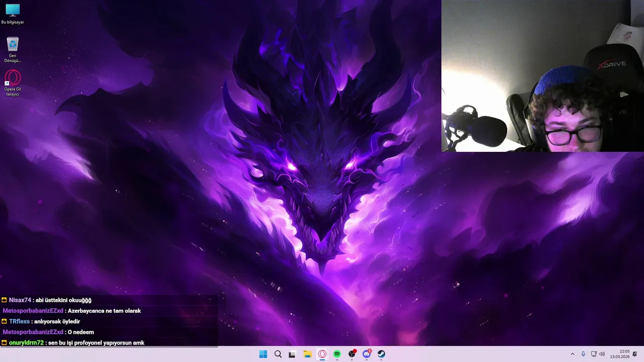Screen dimensions: 644x362
Task: Open the Windows Start menu
Action: tap(263, 354)
